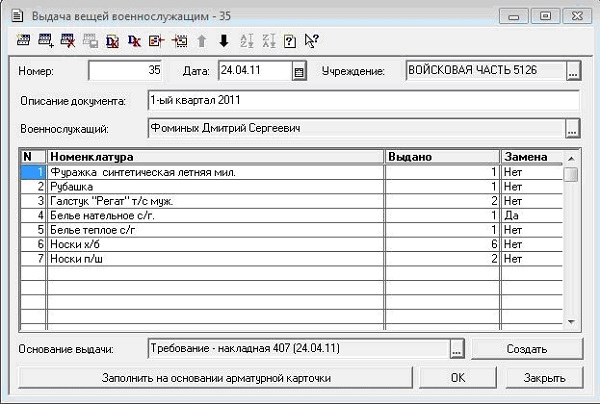This screenshot has width=600, height=404.
Task: Open Учреждение selection with ellipsis button
Action: pyautogui.click(x=572, y=72)
